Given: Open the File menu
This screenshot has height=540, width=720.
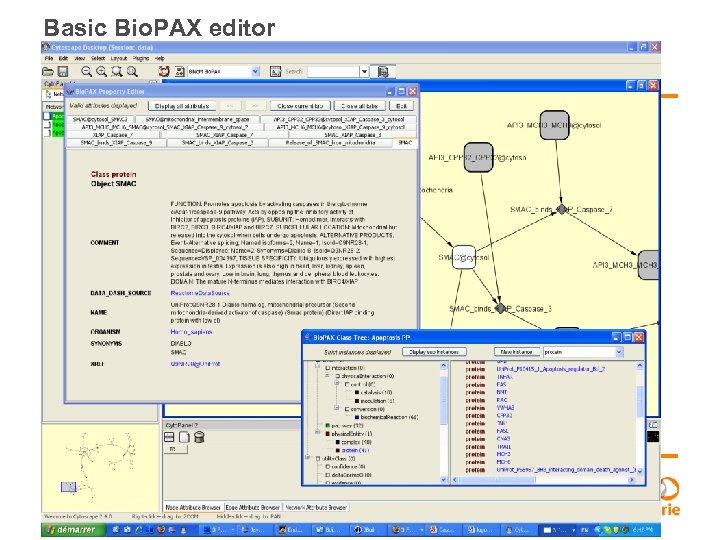Looking at the screenshot, I should pos(49,58).
